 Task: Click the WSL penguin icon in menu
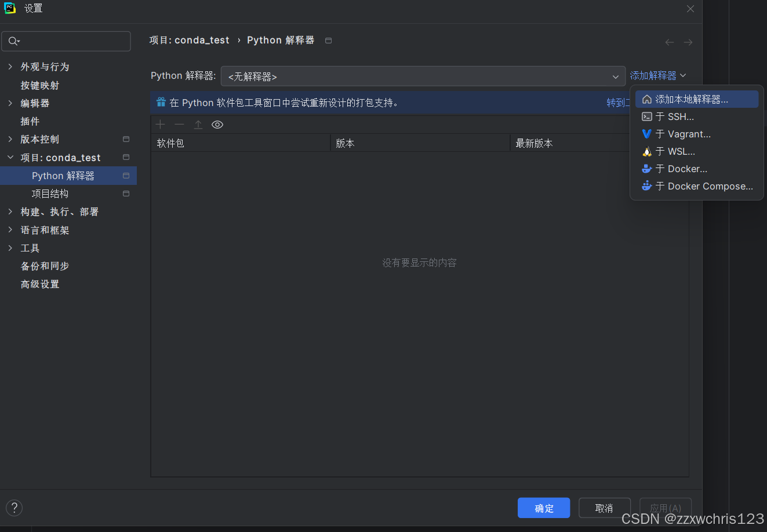click(647, 151)
